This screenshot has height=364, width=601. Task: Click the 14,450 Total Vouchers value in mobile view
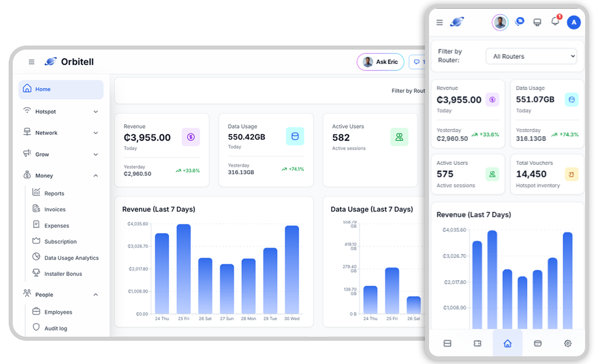point(531,174)
